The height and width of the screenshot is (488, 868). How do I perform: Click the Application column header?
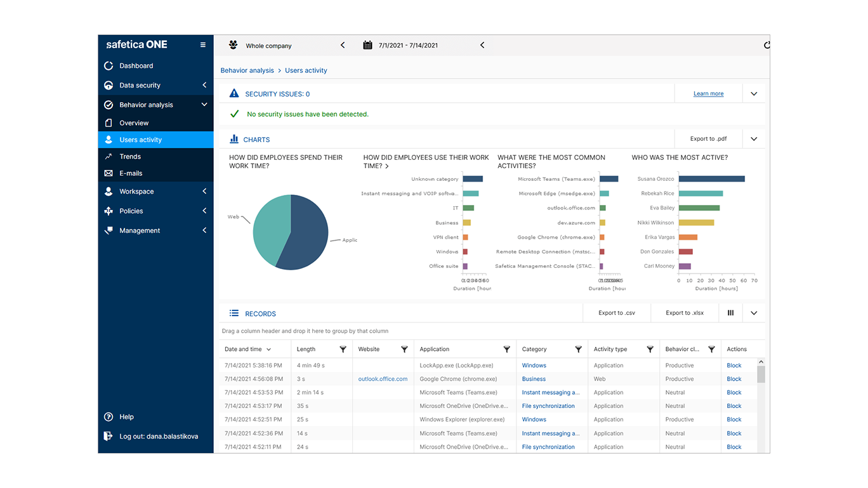click(x=435, y=350)
